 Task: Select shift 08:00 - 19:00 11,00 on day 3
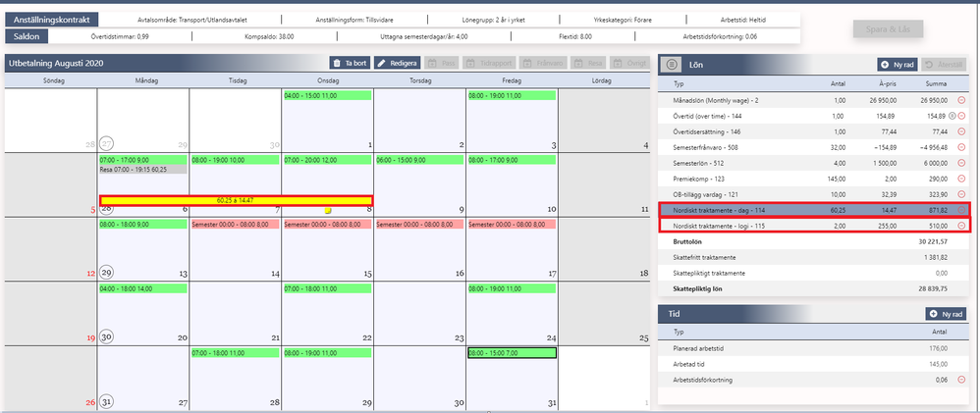pyautogui.click(x=512, y=95)
